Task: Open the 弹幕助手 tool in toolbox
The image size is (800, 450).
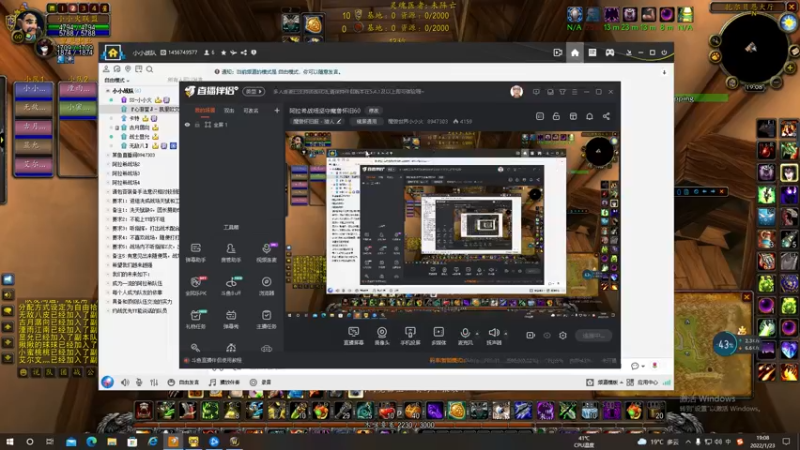Action: click(196, 253)
